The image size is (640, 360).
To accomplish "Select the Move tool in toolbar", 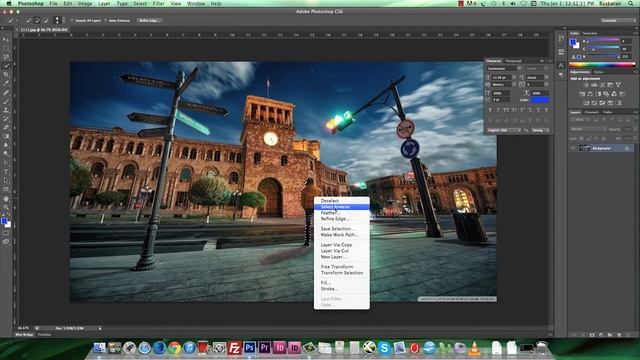I will [6, 39].
